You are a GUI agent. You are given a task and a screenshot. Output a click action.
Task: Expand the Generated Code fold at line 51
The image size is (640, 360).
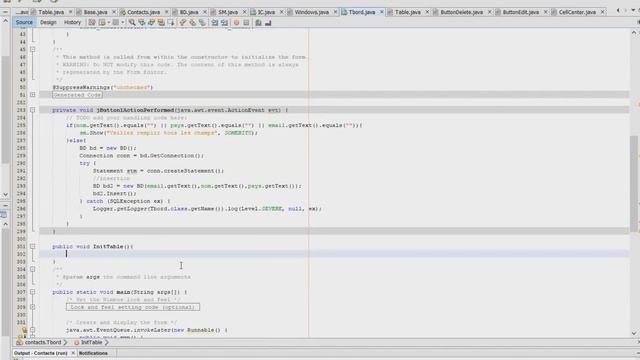(x=33, y=95)
